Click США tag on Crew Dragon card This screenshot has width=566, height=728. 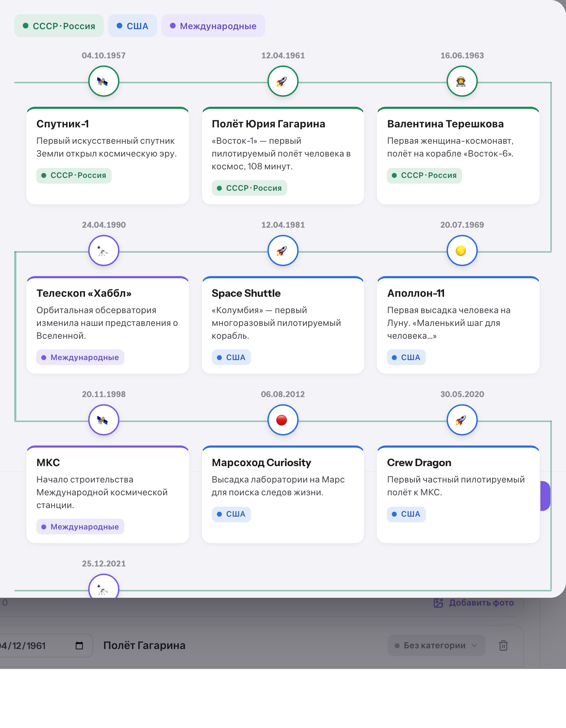(406, 514)
